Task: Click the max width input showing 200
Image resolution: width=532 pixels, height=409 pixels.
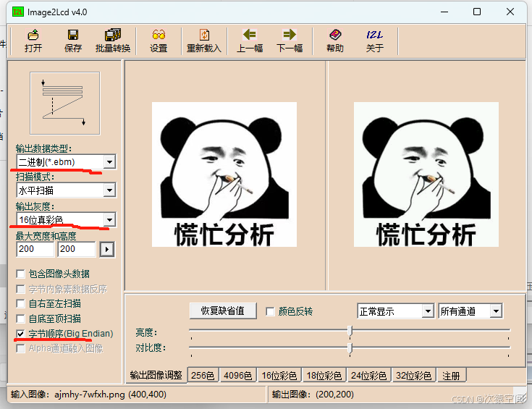Action: click(x=35, y=249)
